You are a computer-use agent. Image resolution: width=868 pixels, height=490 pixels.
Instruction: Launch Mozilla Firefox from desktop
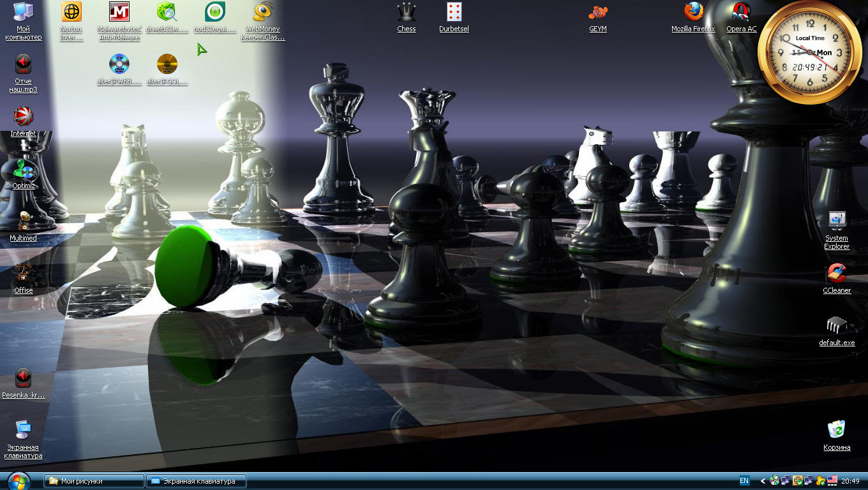tap(694, 18)
